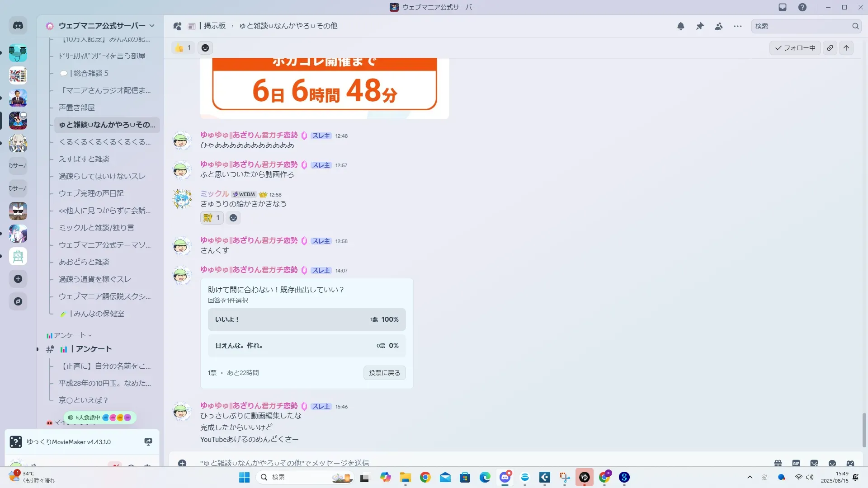868x488 pixels.
Task: Jump to top arrow icon
Action: click(846, 48)
